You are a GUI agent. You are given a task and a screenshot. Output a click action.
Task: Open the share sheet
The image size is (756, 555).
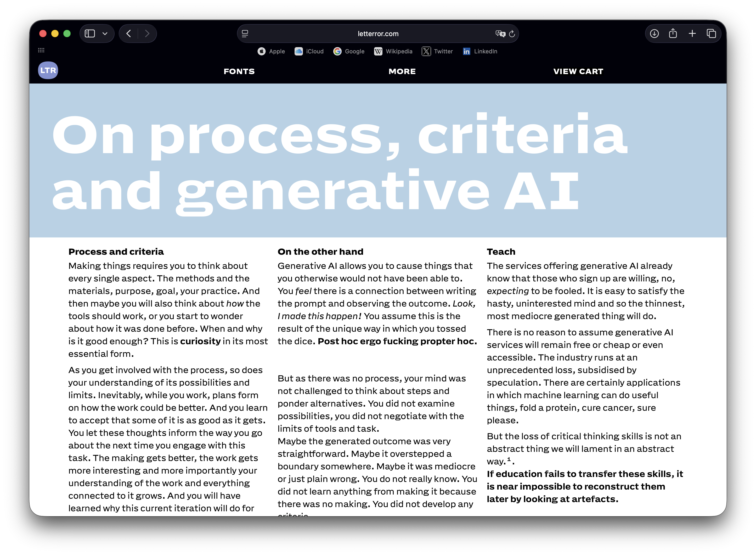(x=673, y=34)
